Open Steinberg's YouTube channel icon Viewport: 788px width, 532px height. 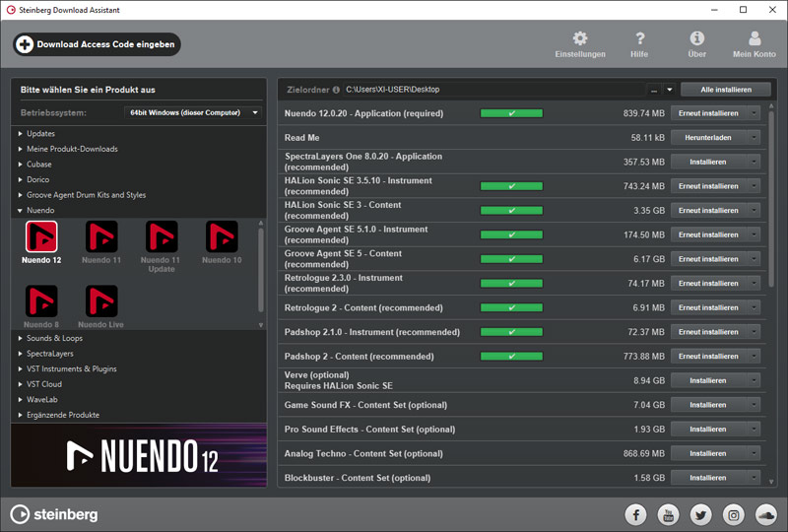(668, 514)
